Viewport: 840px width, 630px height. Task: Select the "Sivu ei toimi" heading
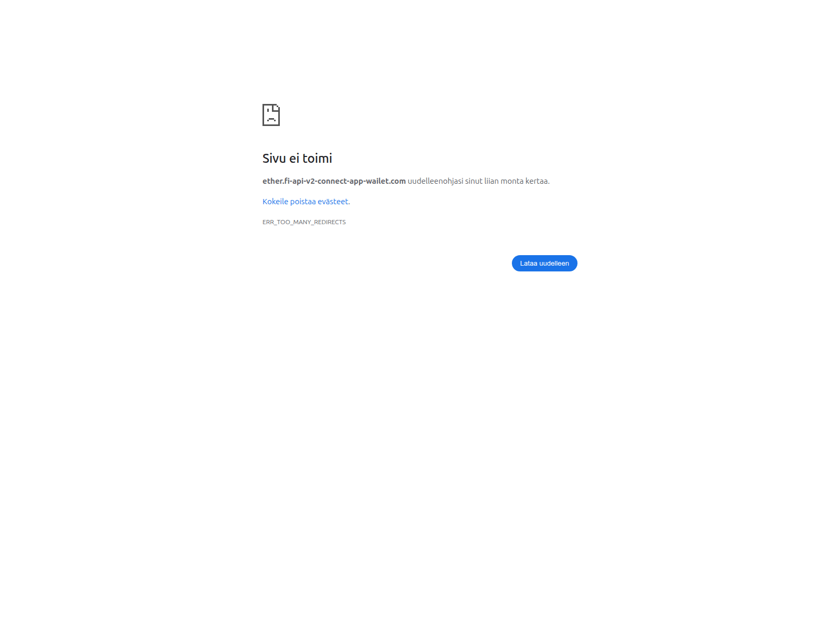297,158
